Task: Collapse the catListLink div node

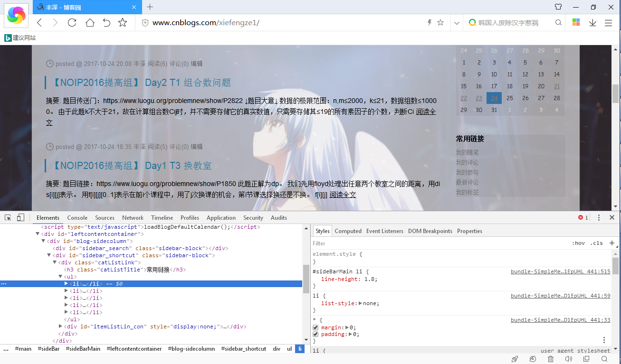Action: [55, 262]
